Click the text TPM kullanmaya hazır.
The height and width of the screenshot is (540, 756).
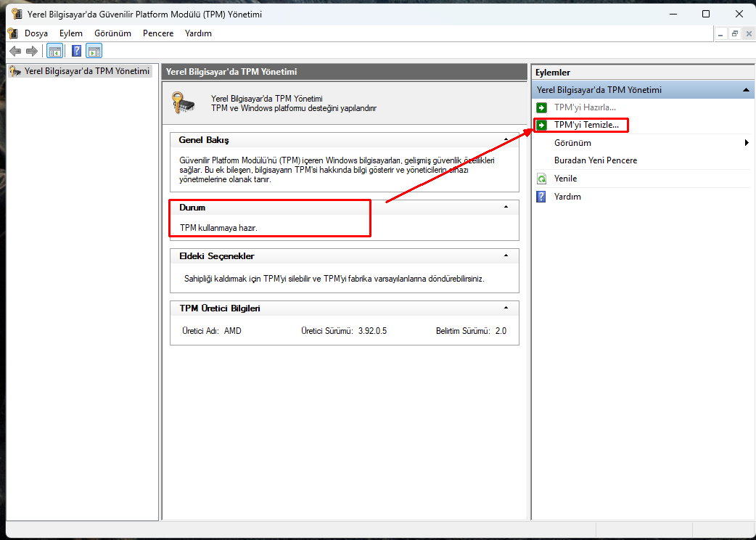tap(219, 228)
